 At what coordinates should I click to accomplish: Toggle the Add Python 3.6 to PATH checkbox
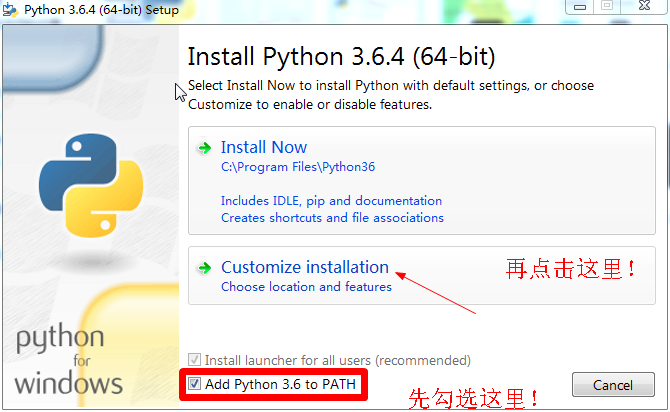(x=194, y=384)
